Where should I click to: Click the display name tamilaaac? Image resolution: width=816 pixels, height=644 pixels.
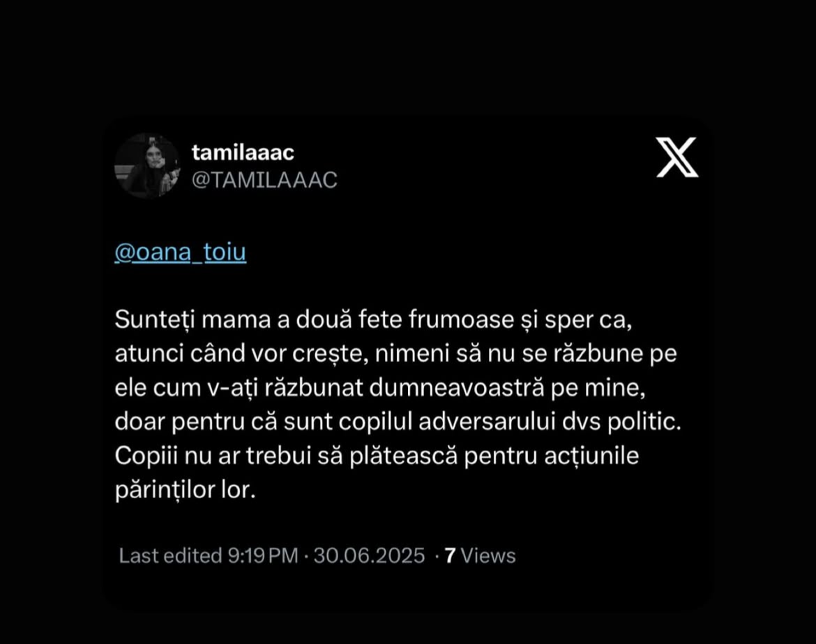tap(242, 153)
